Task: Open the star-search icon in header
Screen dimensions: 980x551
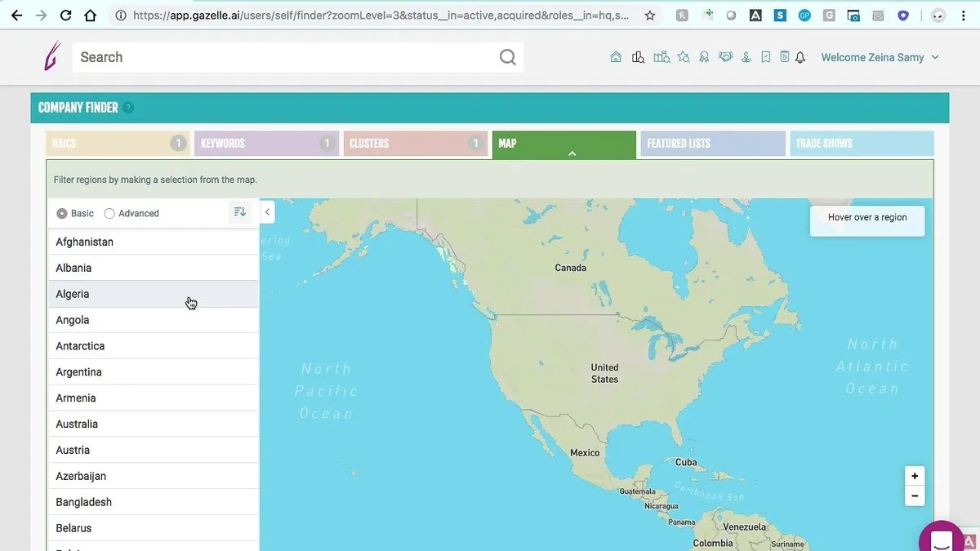Action: pyautogui.click(x=684, y=57)
